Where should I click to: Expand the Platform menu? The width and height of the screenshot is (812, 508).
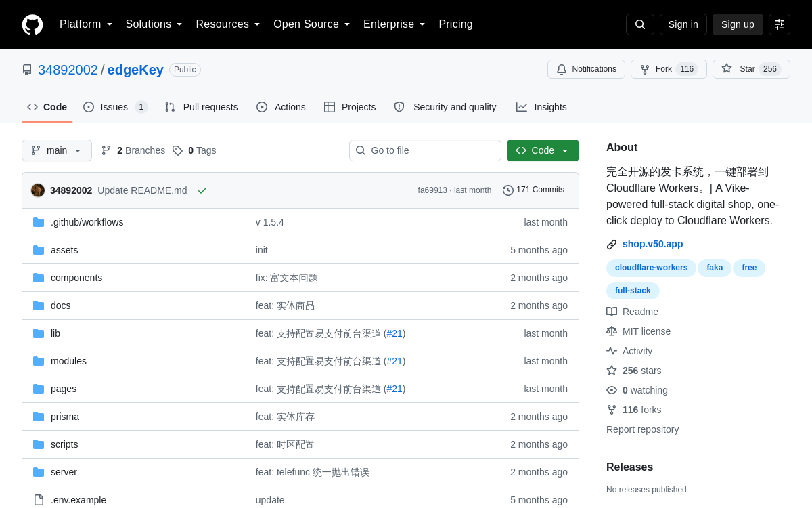[x=86, y=24]
